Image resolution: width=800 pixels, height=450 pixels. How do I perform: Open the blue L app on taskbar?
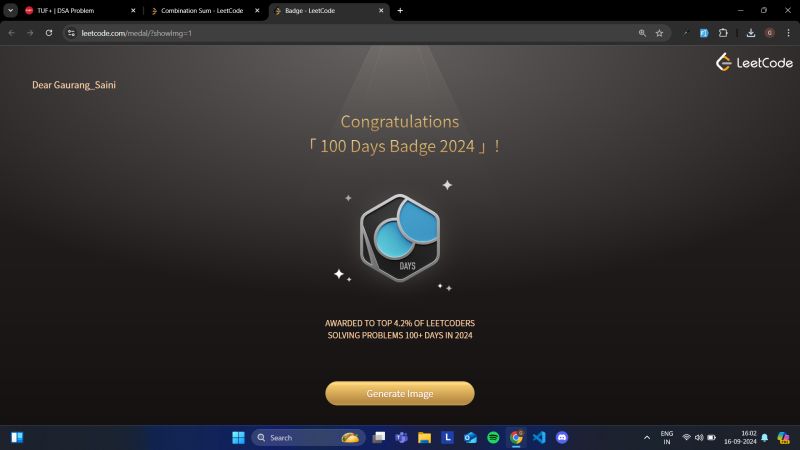pyautogui.click(x=447, y=437)
